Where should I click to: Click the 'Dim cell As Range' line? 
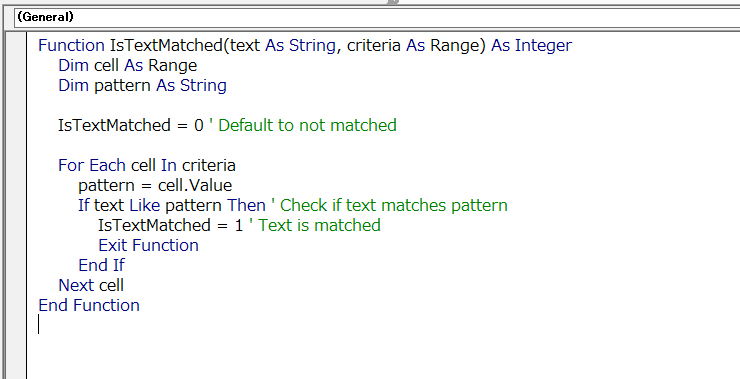tap(127, 65)
